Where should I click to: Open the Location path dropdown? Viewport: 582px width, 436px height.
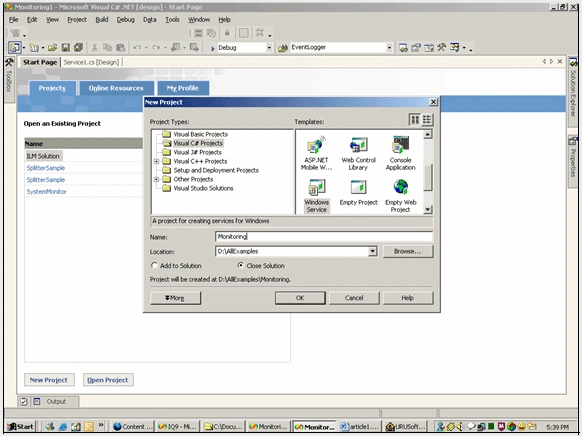(x=372, y=252)
